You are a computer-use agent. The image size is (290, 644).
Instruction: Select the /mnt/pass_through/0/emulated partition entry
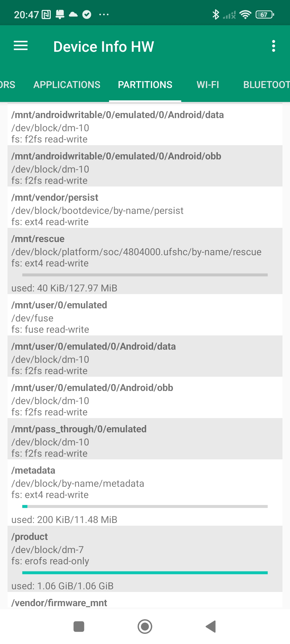click(145, 441)
